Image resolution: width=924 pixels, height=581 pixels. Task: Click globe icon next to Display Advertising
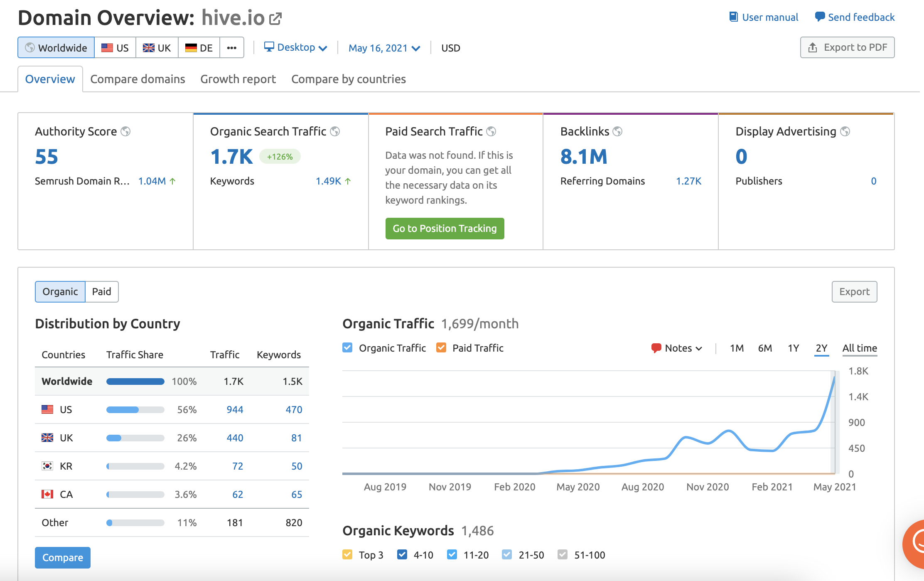[x=845, y=131]
